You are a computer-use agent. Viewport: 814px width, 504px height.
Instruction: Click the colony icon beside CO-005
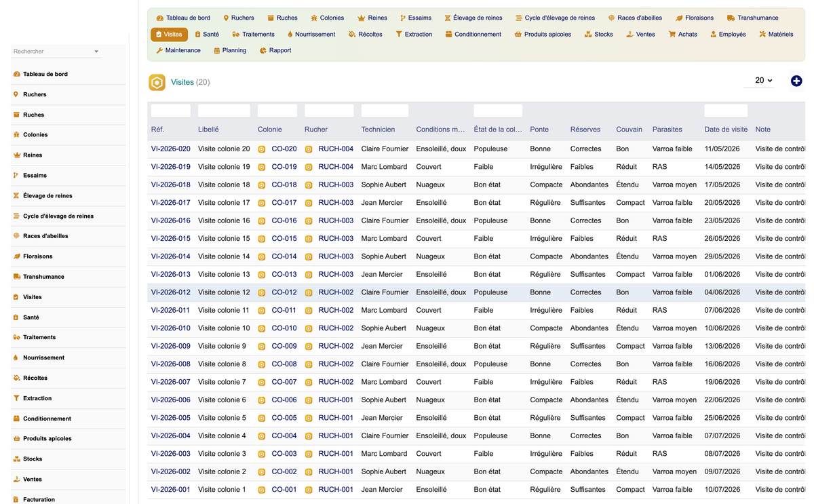(262, 418)
